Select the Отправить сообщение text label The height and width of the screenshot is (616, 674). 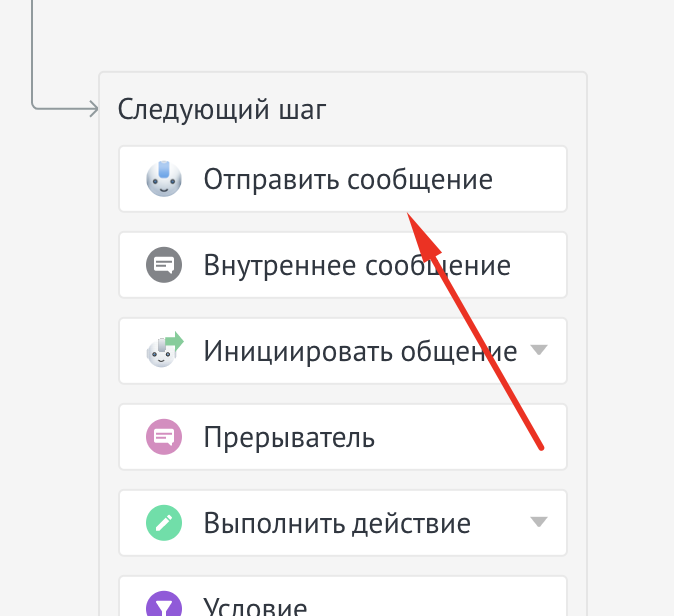(x=348, y=180)
